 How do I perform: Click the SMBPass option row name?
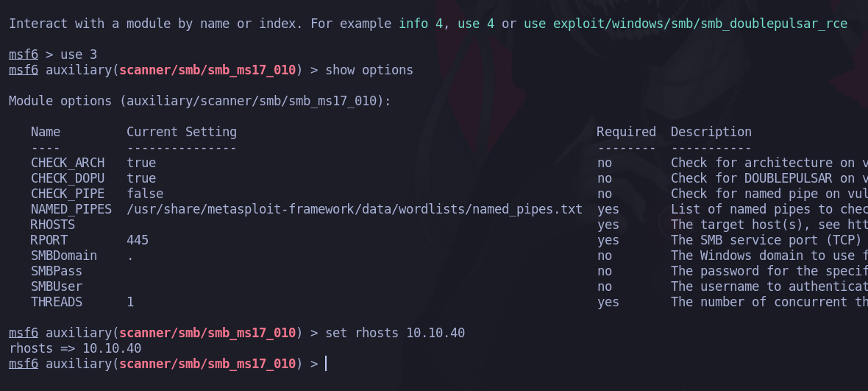[57, 271]
